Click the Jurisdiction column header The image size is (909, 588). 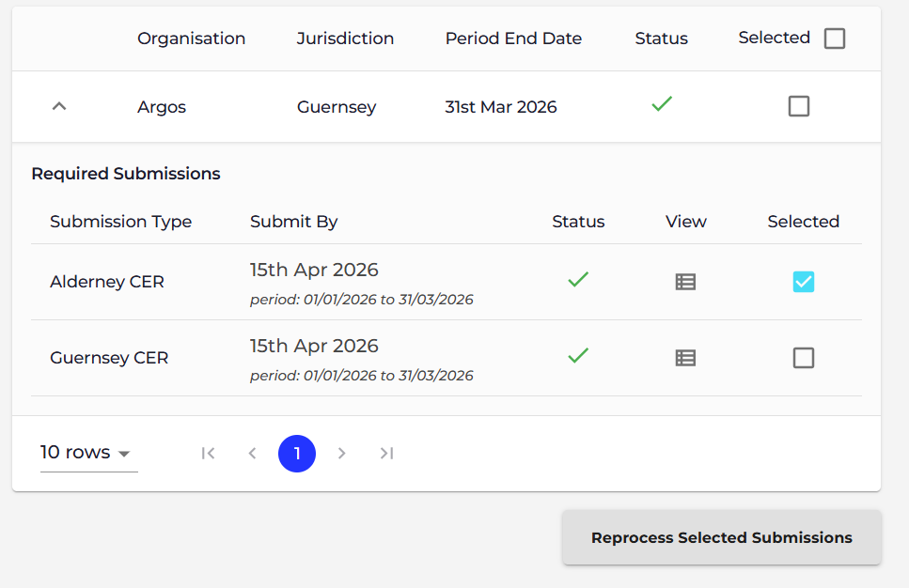click(345, 39)
